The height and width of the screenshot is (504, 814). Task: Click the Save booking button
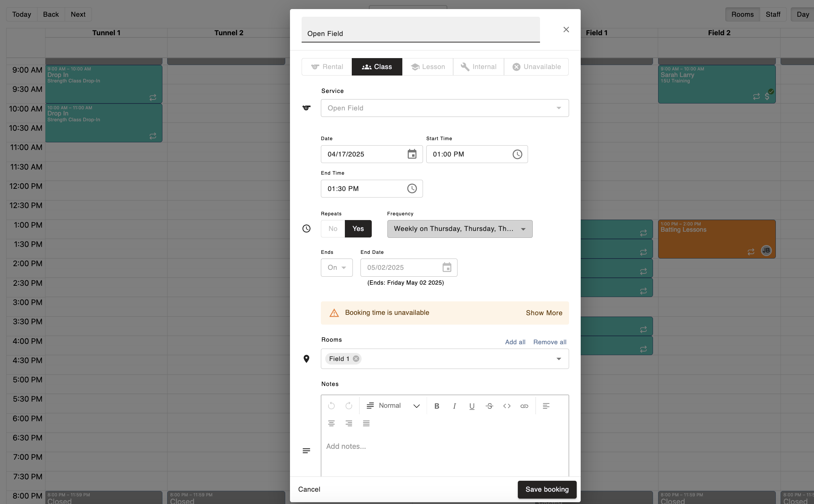click(547, 489)
